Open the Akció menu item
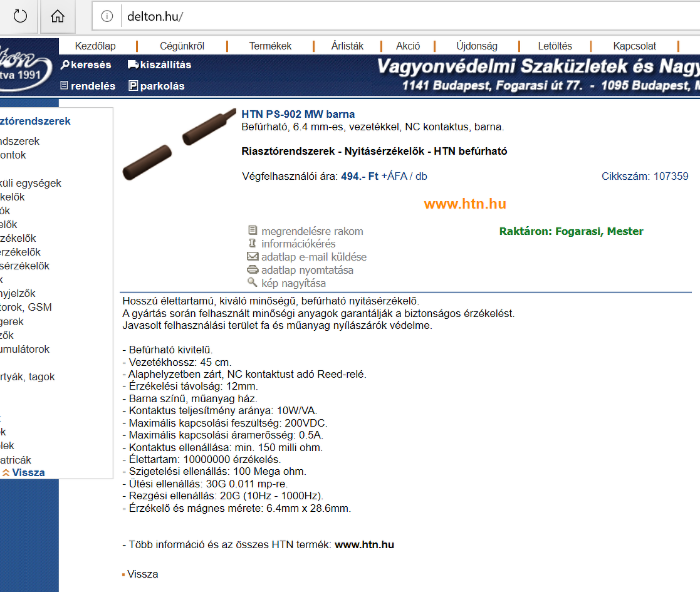700x592 pixels. point(408,46)
